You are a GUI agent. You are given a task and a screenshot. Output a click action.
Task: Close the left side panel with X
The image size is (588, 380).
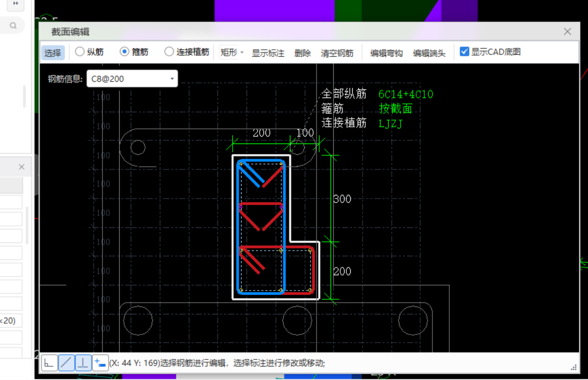tap(21, 167)
